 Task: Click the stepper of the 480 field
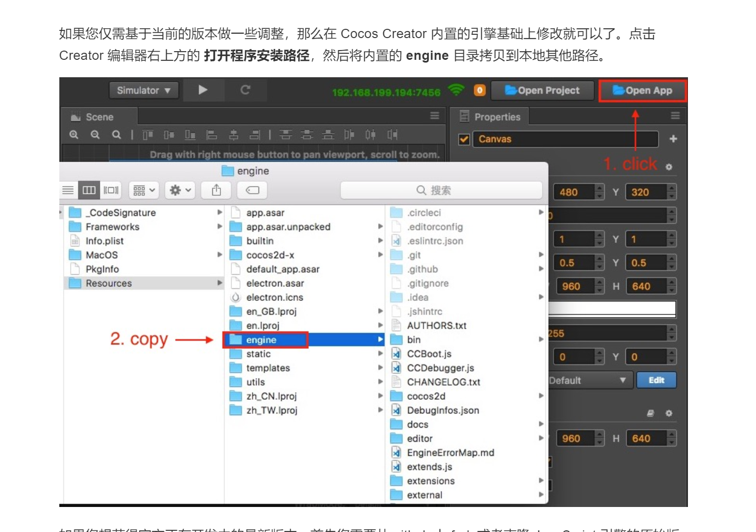pos(599,192)
